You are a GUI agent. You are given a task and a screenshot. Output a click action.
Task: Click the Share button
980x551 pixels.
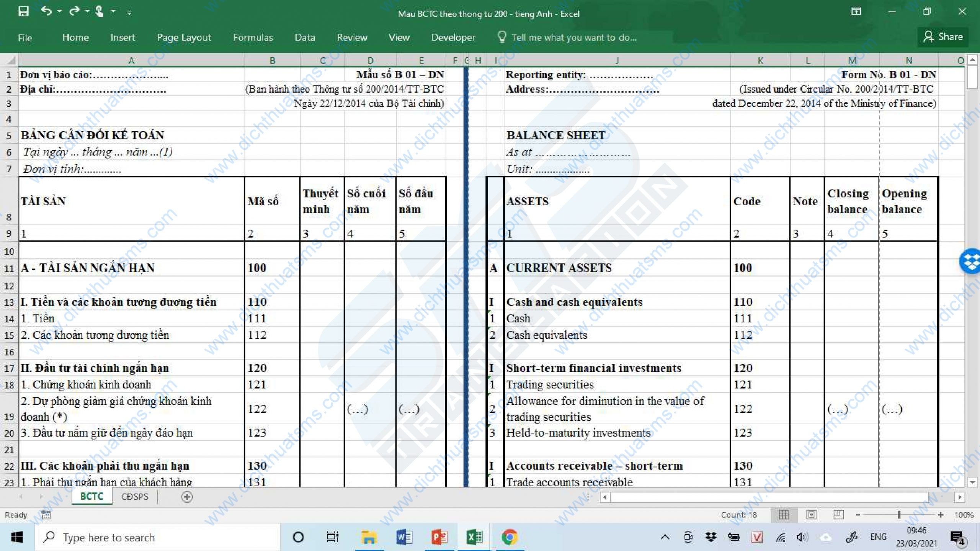[x=943, y=37]
